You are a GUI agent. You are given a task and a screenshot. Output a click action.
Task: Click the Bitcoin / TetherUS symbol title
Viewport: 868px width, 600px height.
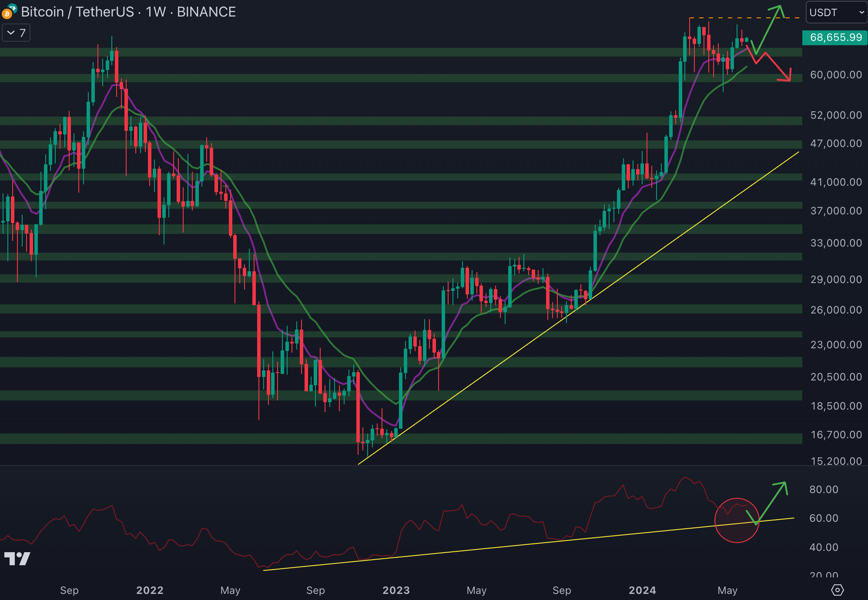click(x=77, y=12)
